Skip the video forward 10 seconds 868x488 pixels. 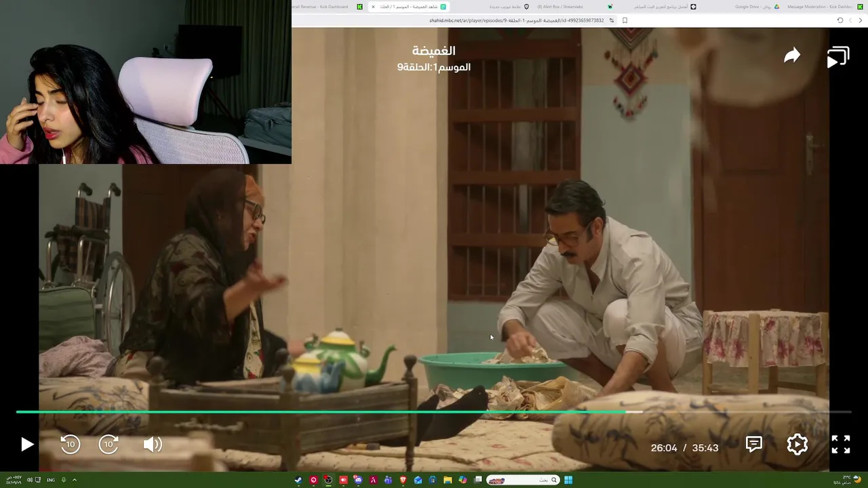click(108, 445)
